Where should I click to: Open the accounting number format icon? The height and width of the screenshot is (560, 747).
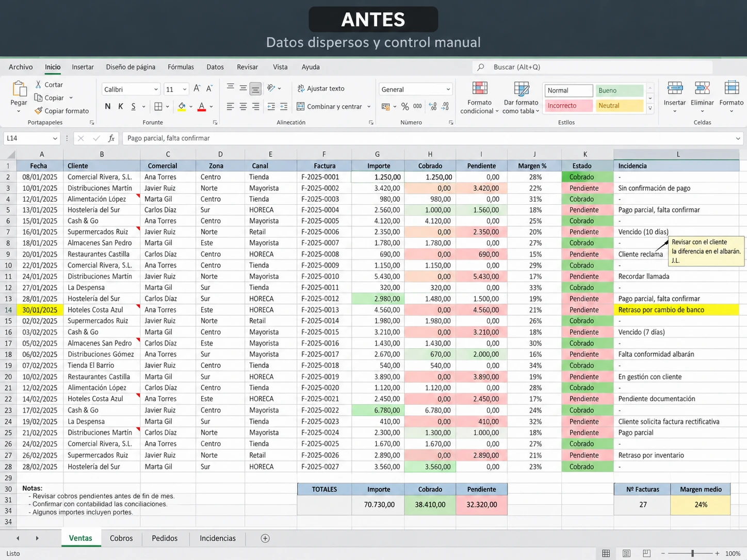tap(386, 106)
